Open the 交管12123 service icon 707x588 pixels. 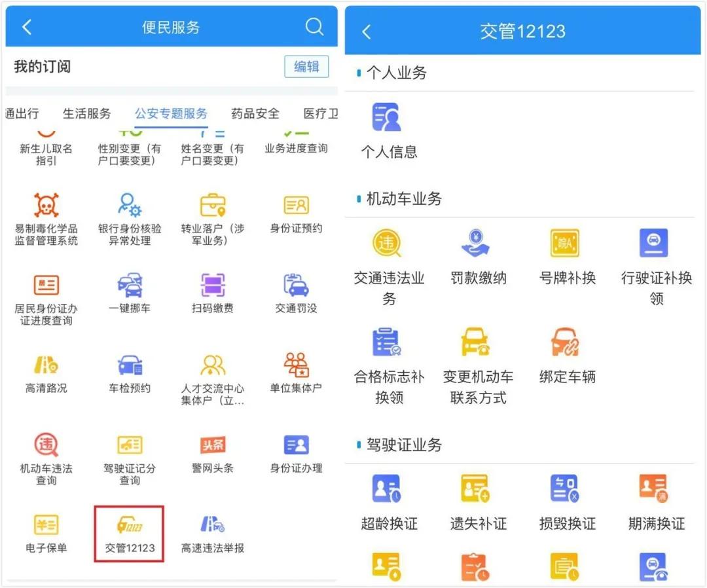tap(129, 530)
